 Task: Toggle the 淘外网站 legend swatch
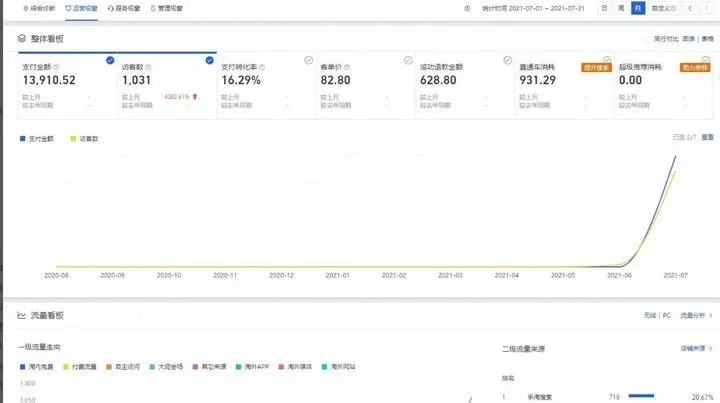tap(325, 367)
